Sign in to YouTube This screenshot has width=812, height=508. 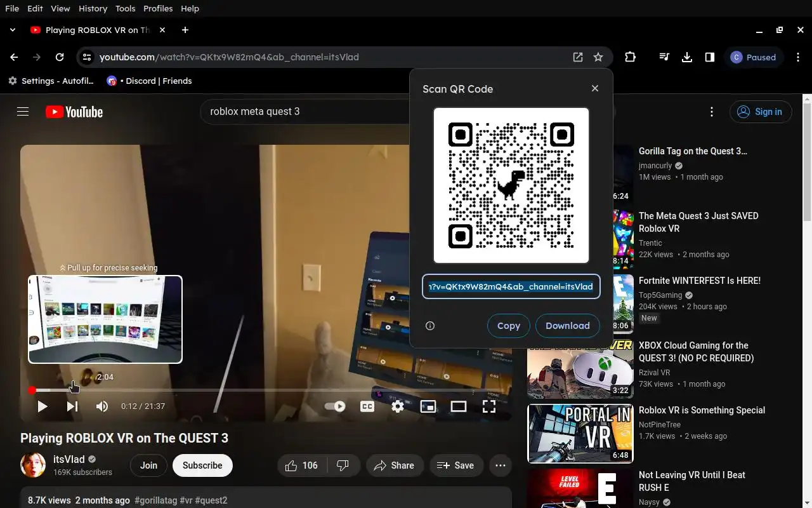761,112
